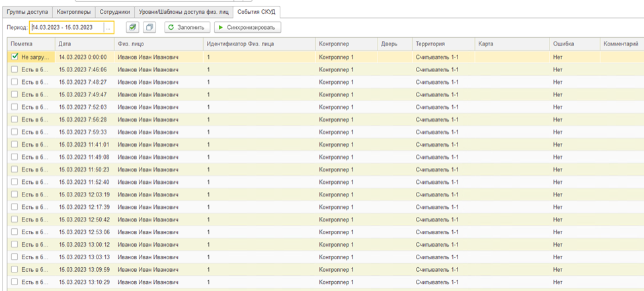The image size is (644, 291).
Task: Check the 15.03.2023 7:56:28 row checkbox
Action: point(15,119)
